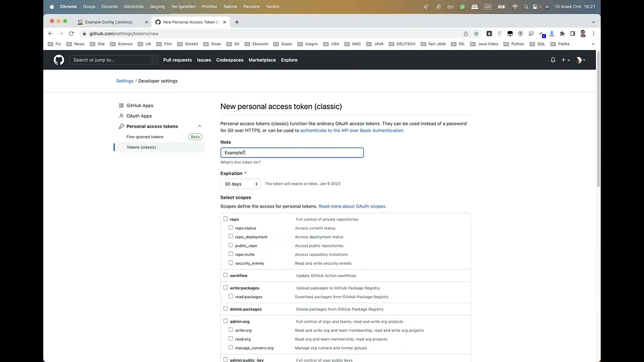This screenshot has height=362, width=644.
Task: Reload the page
Action: tap(71, 33)
